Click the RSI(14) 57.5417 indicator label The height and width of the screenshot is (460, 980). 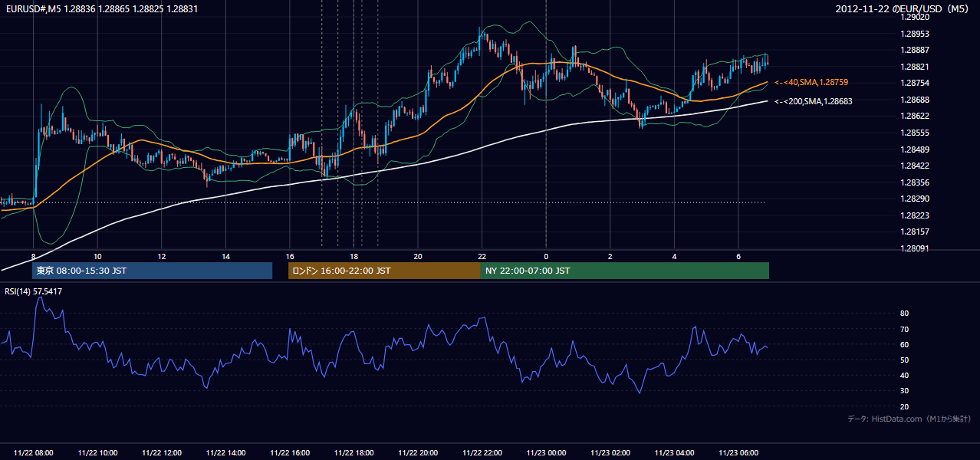pyautogui.click(x=34, y=291)
